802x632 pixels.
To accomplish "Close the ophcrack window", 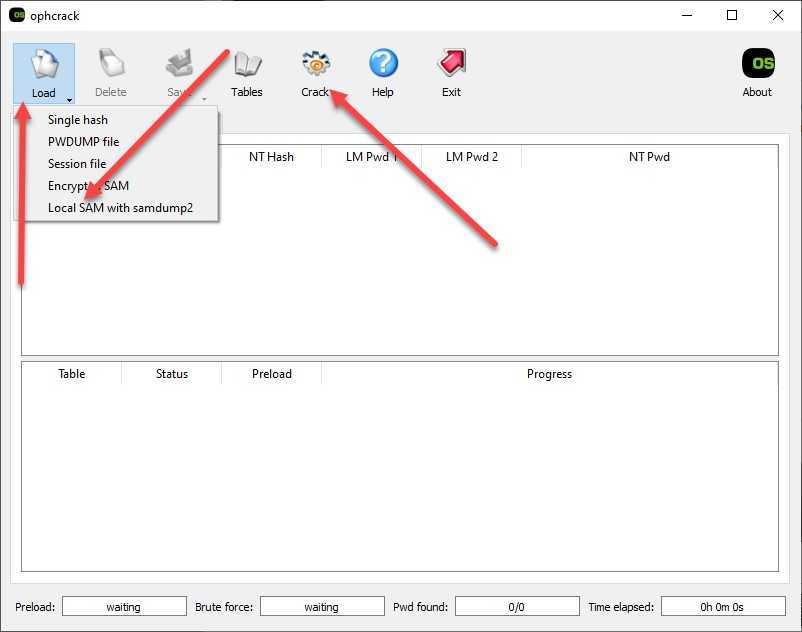I will (x=777, y=15).
